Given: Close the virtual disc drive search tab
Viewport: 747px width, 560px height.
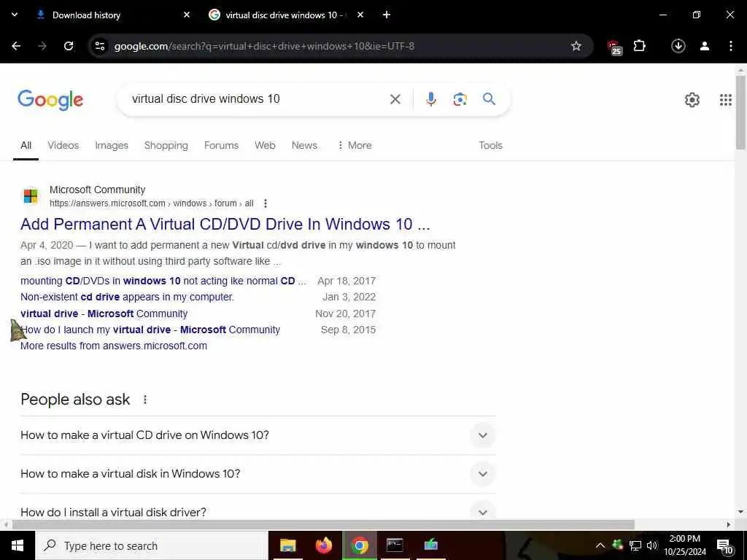Looking at the screenshot, I should tap(360, 15).
